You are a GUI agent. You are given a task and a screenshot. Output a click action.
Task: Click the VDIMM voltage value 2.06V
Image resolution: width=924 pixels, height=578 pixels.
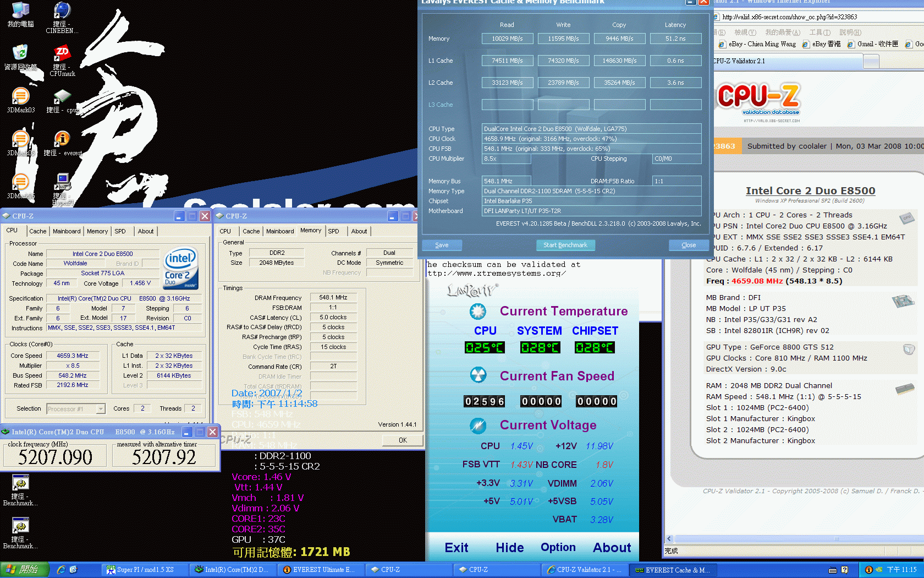point(602,483)
